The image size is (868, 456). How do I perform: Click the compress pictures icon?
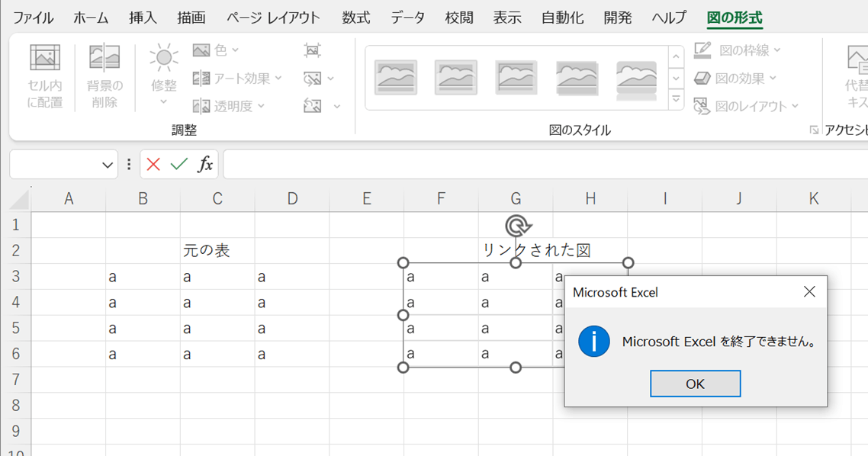[x=312, y=50]
